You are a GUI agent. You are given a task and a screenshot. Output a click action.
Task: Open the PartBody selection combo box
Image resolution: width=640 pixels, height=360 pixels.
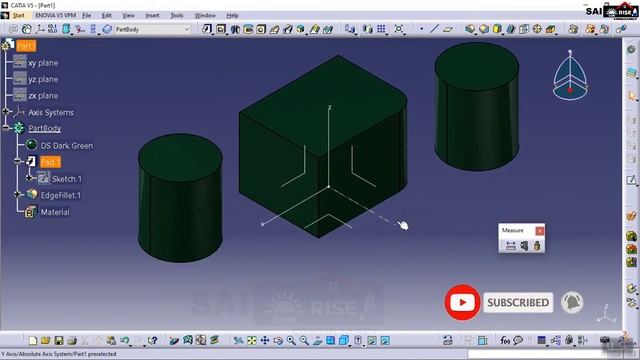(152, 29)
